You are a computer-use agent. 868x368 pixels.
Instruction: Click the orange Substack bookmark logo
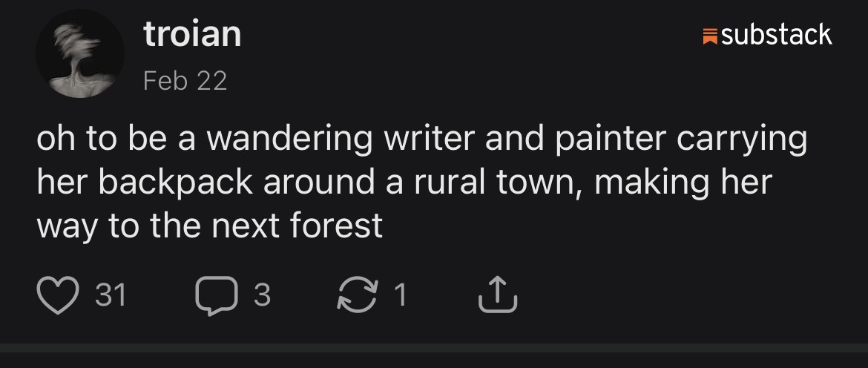[709, 35]
